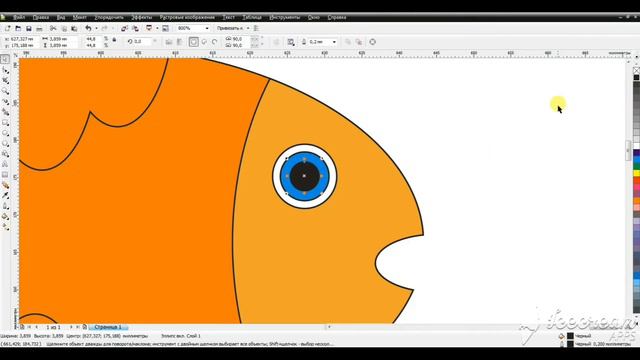640x360 pixels.
Task: Select the Eyedropper tool in toolbox
Action: (5, 196)
